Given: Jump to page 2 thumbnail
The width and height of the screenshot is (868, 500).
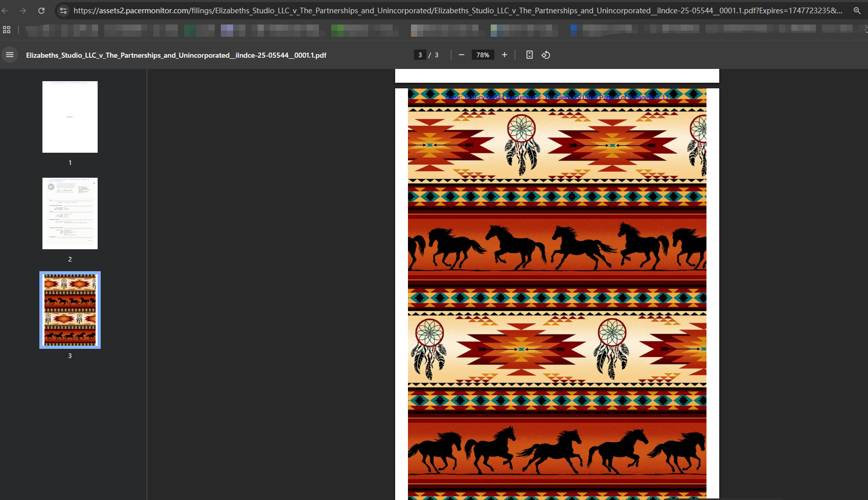Looking at the screenshot, I should (x=70, y=213).
